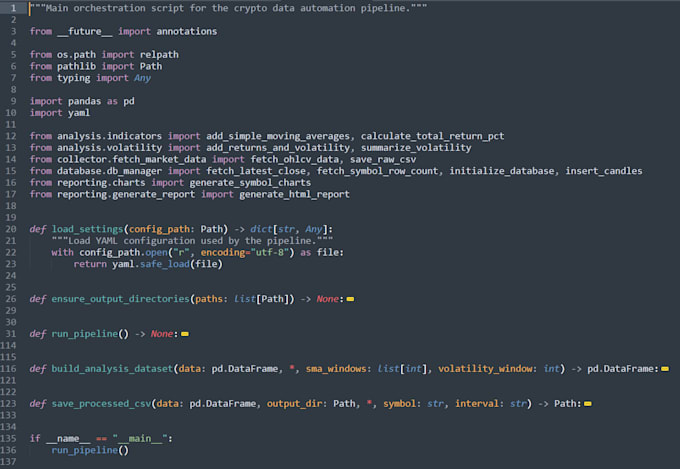The height and width of the screenshot is (469, 680).
Task: Click 'relpath' in the os.path import
Action: (x=159, y=55)
